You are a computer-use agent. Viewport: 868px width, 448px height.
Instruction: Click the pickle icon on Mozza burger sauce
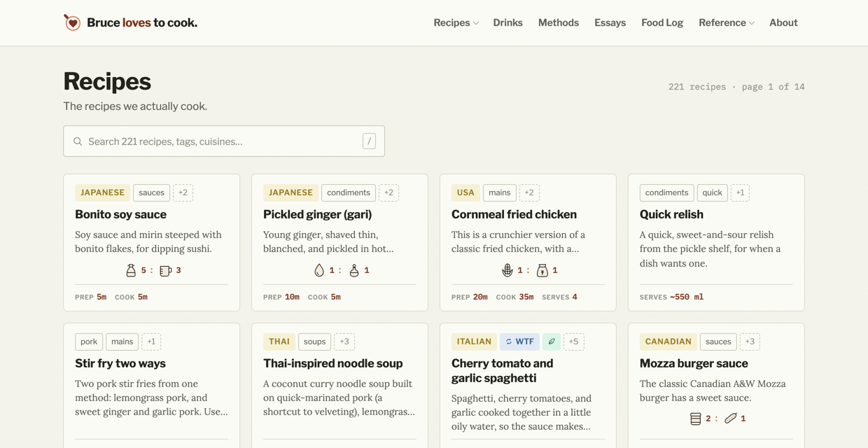[x=731, y=419]
